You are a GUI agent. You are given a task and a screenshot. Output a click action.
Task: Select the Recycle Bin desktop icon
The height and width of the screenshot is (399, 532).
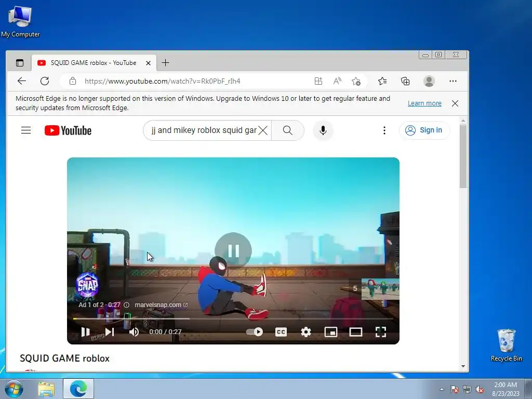point(506,345)
